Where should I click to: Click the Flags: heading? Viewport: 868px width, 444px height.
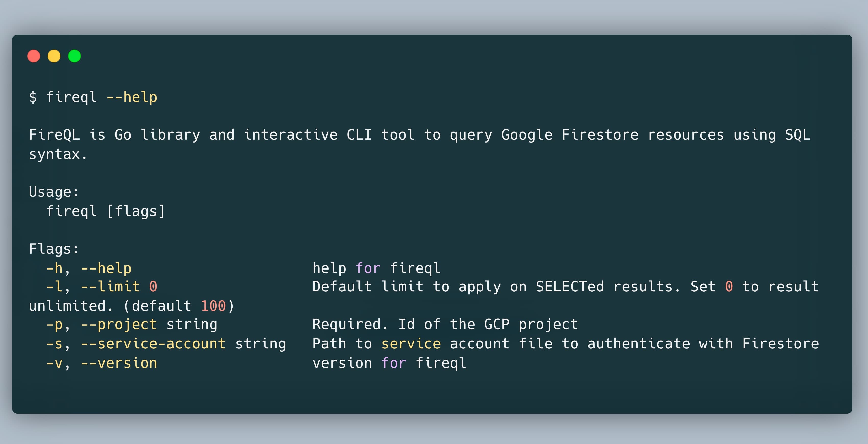(x=54, y=249)
